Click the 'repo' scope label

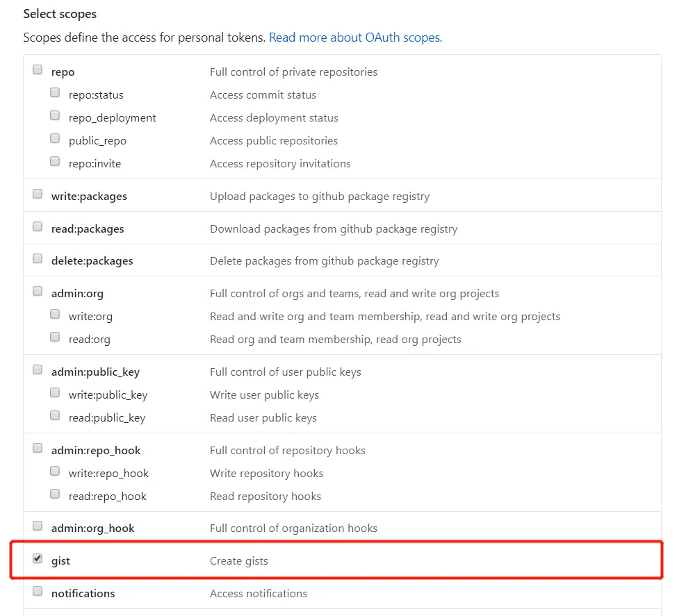(63, 72)
